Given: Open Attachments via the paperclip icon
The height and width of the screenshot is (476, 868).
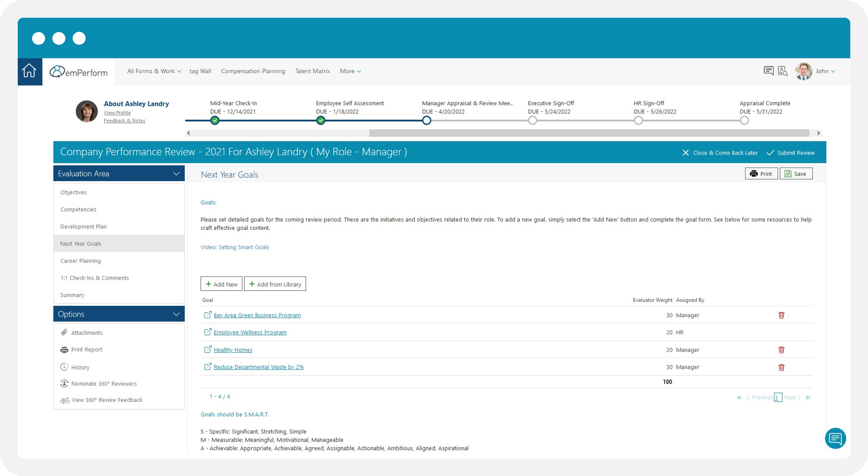Looking at the screenshot, I should click(64, 332).
